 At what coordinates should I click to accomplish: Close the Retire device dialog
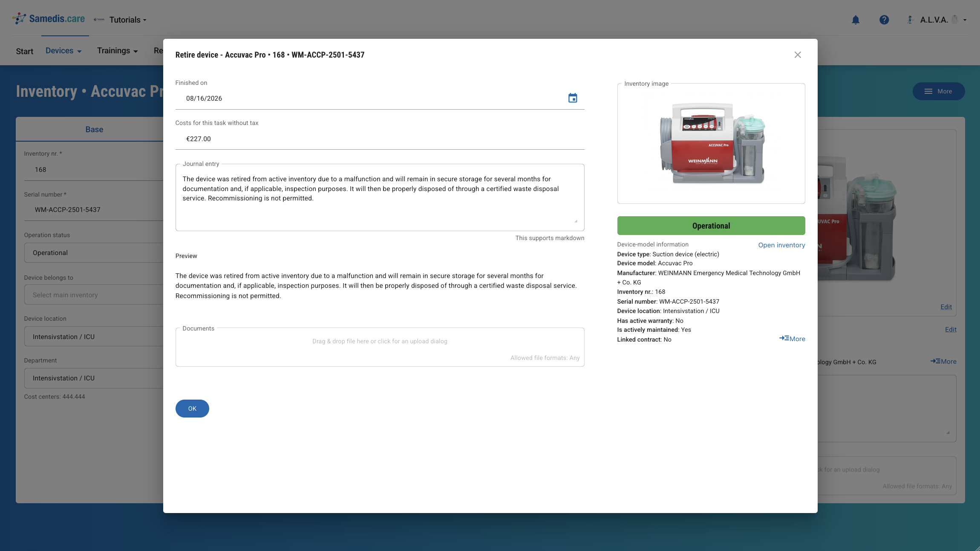[x=798, y=55]
